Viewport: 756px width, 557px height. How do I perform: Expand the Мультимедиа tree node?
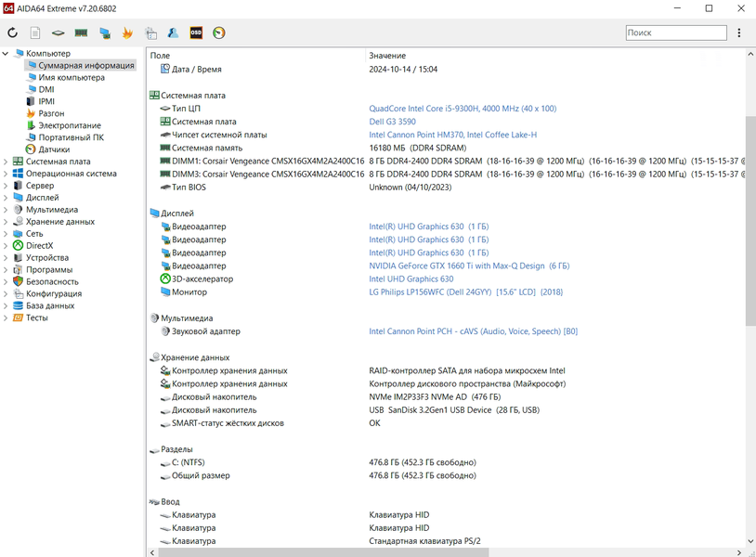click(x=6, y=210)
